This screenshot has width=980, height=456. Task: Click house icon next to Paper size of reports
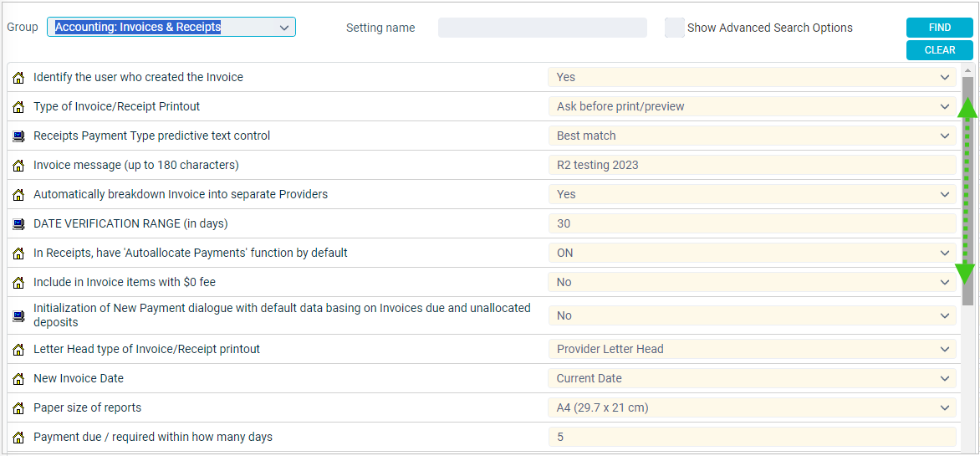click(18, 407)
